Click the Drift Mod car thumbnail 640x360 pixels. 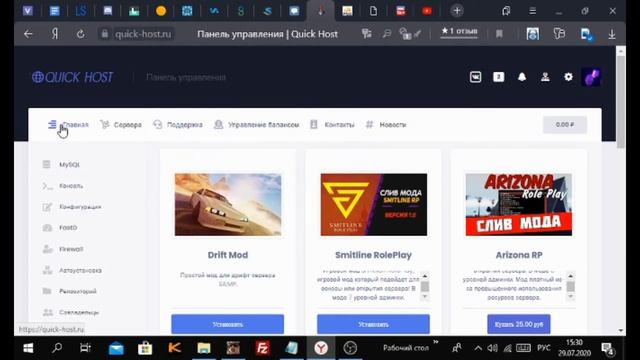(228, 204)
